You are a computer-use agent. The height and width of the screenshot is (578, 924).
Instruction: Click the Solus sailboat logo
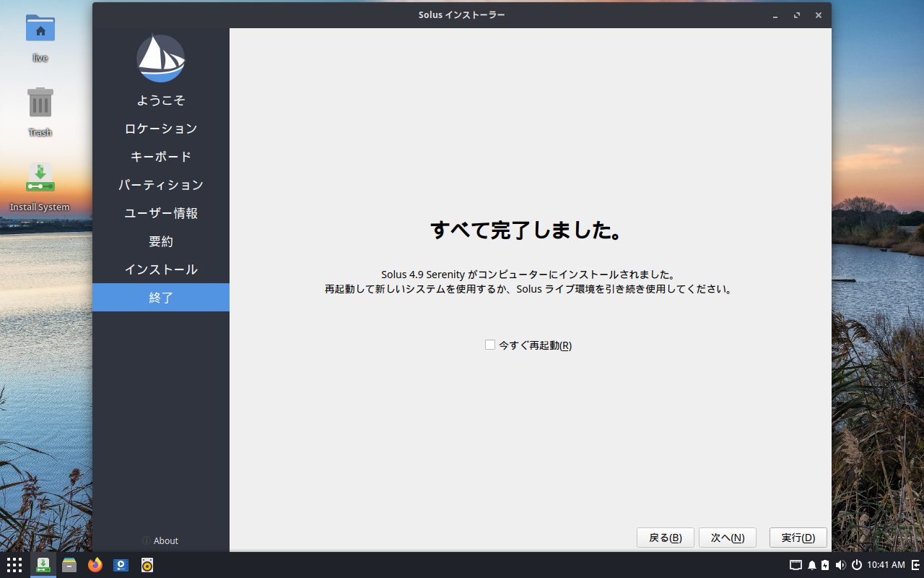point(161,59)
